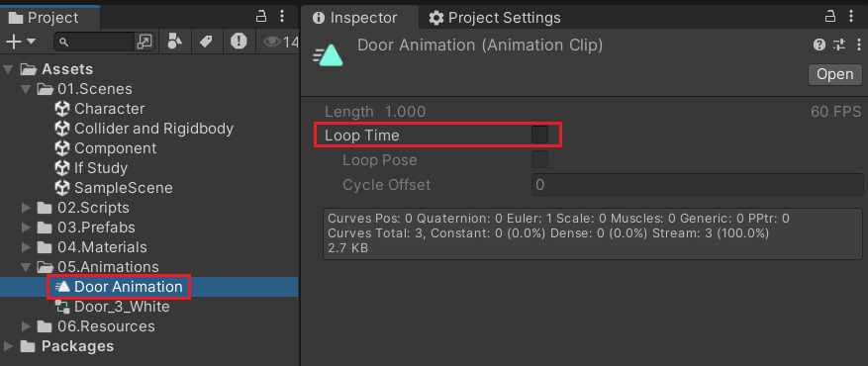
Task: Select the Inspector tab
Action: click(x=354, y=18)
